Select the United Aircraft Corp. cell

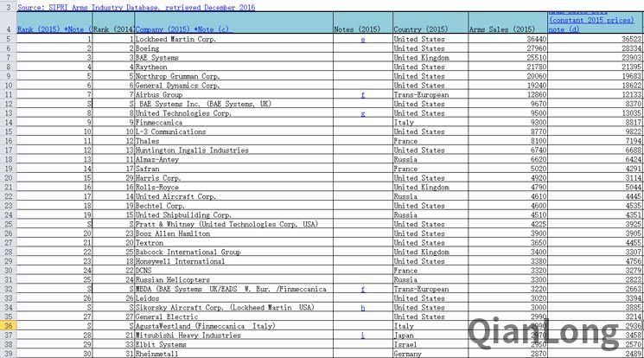[x=233, y=196]
